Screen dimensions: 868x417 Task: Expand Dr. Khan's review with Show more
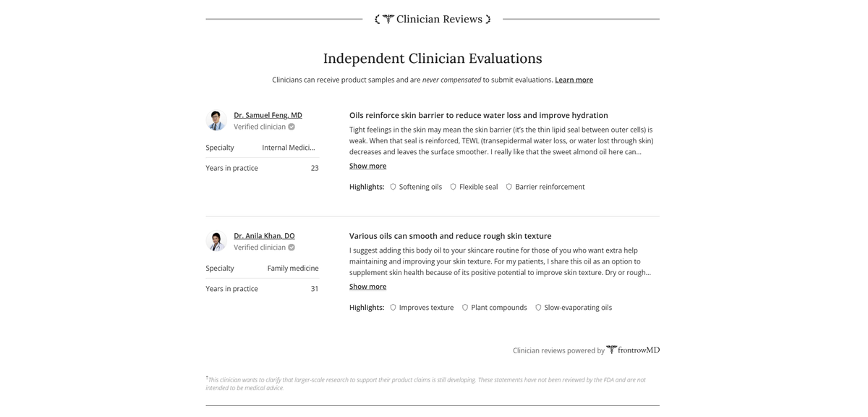click(367, 287)
